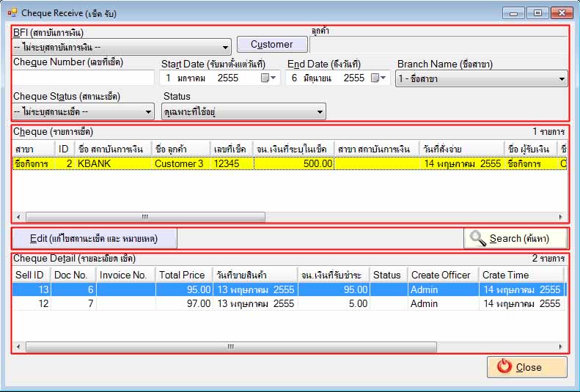
Task: Click the Edit cheque status button
Action: coord(94,238)
